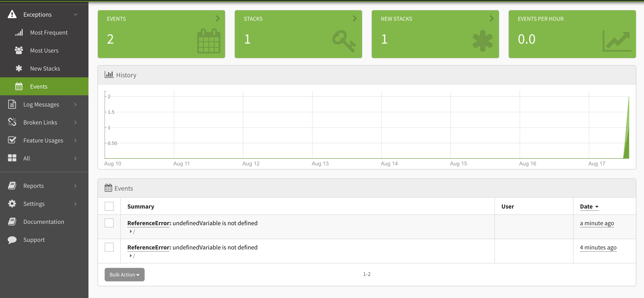
Task: Click the Support speech bubble icon
Action: point(12,239)
